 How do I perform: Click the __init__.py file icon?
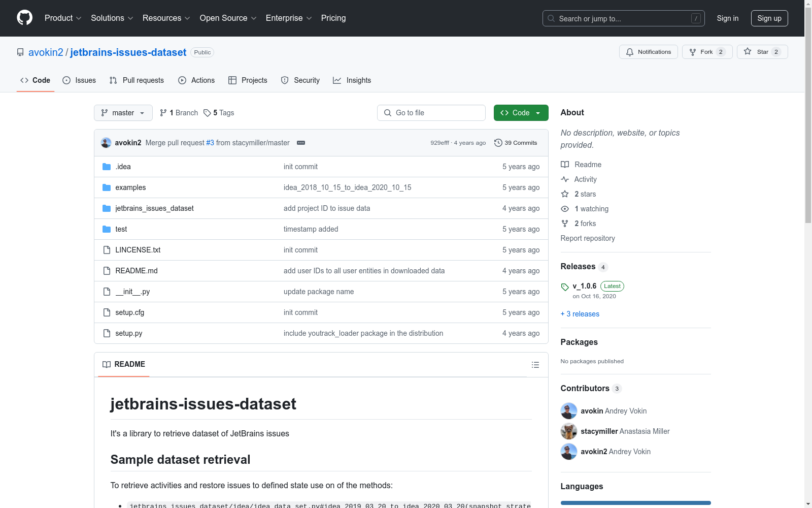[107, 292]
